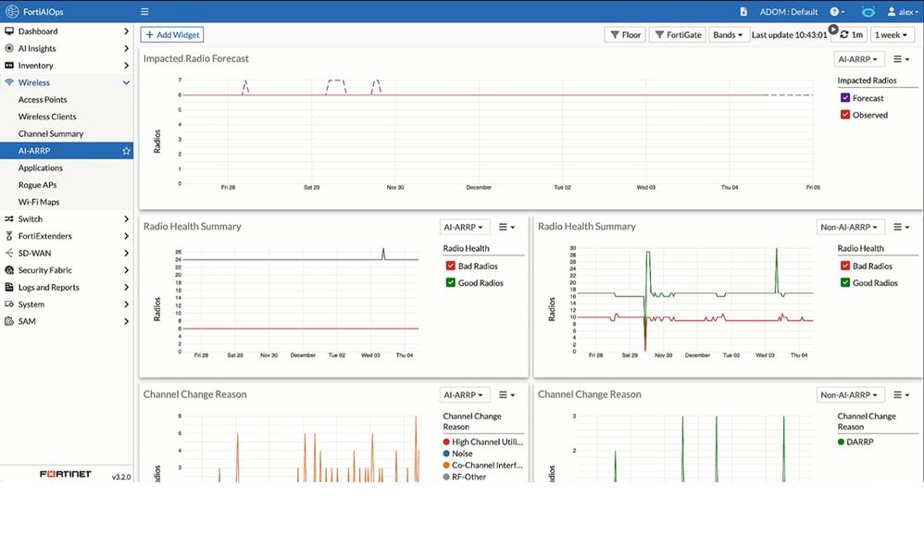
Task: Toggle the RF-Other legend item
Action: pyautogui.click(x=465, y=477)
